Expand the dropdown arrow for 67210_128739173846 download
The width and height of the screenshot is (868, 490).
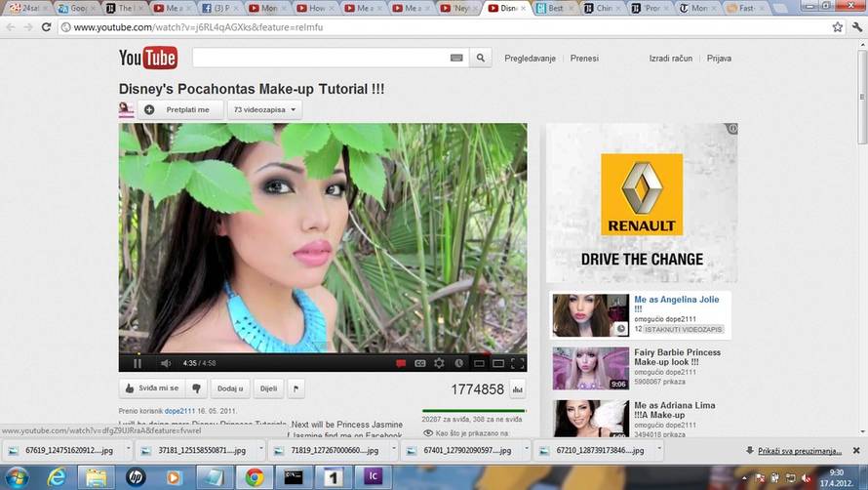coord(659,450)
